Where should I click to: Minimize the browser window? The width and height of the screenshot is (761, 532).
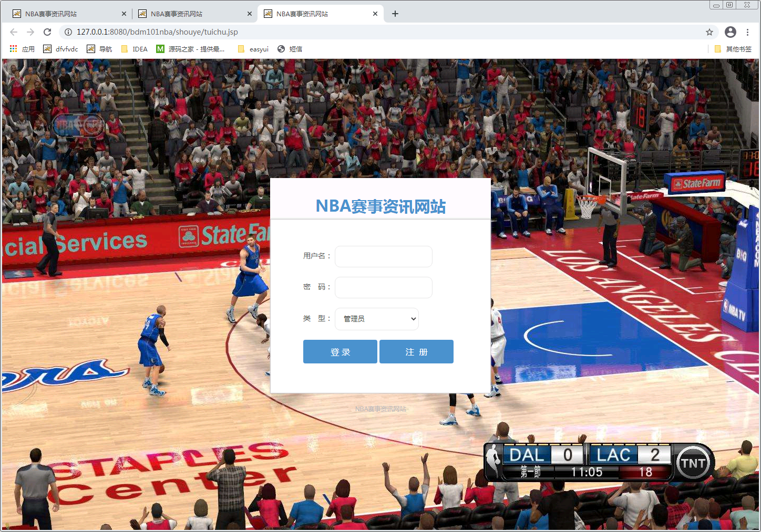(x=716, y=5)
